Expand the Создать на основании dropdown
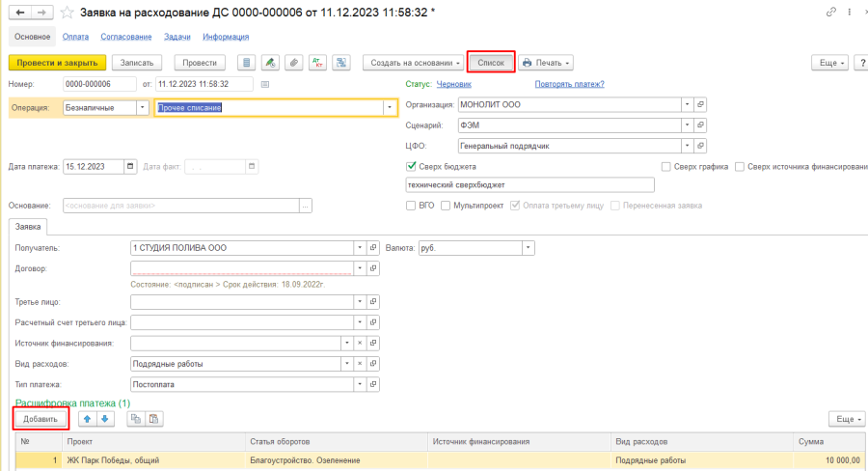868x471 pixels. pos(412,62)
